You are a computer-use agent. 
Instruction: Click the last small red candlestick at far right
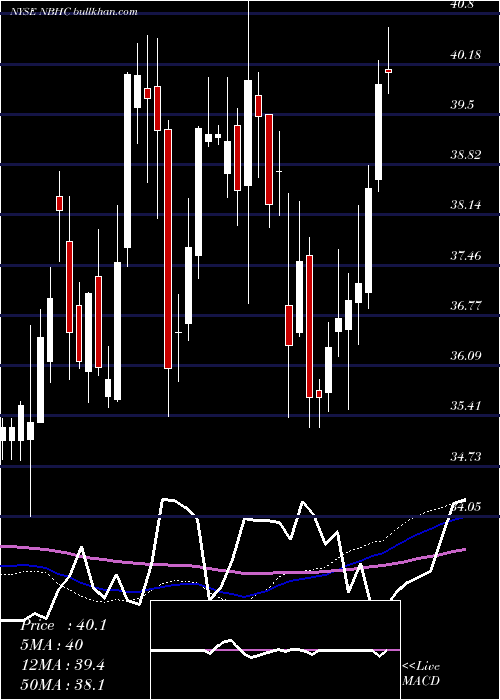[x=389, y=71]
